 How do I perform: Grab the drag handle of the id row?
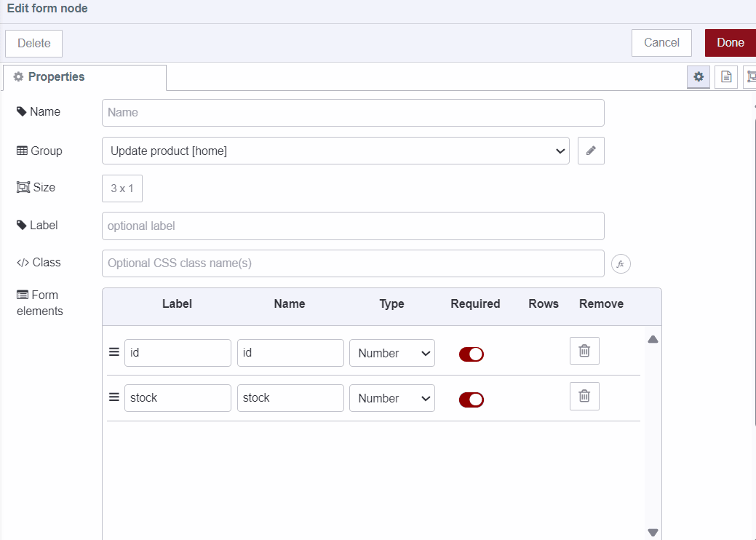click(x=114, y=352)
